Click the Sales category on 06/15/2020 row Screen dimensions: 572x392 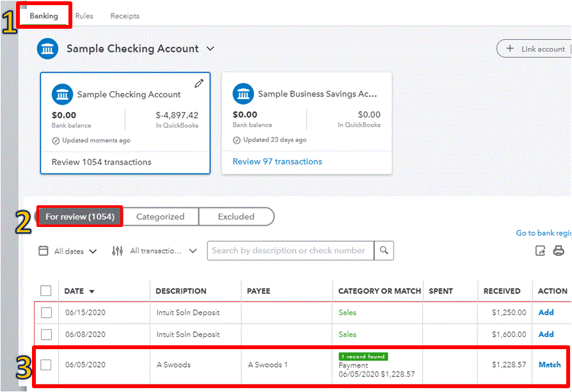coord(347,313)
